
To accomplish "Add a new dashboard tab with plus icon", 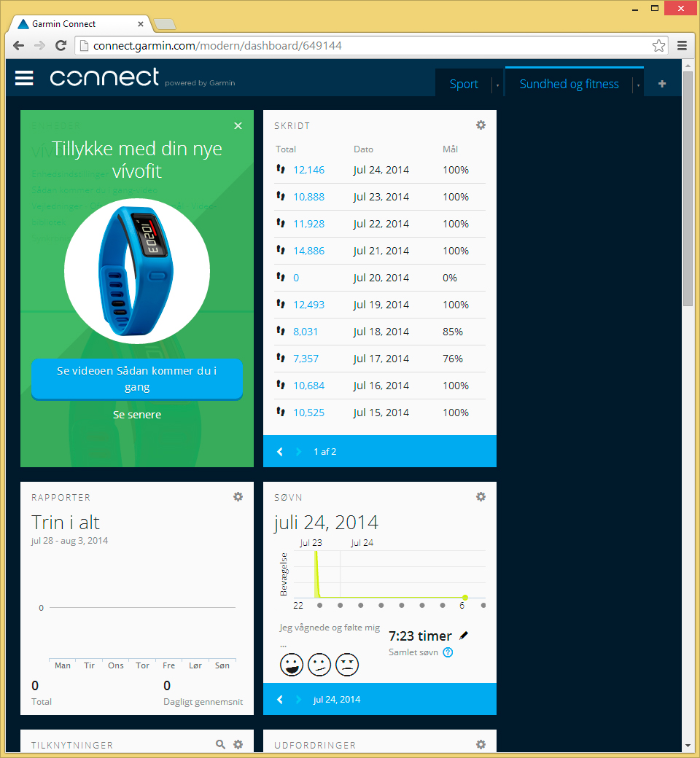I will (662, 84).
